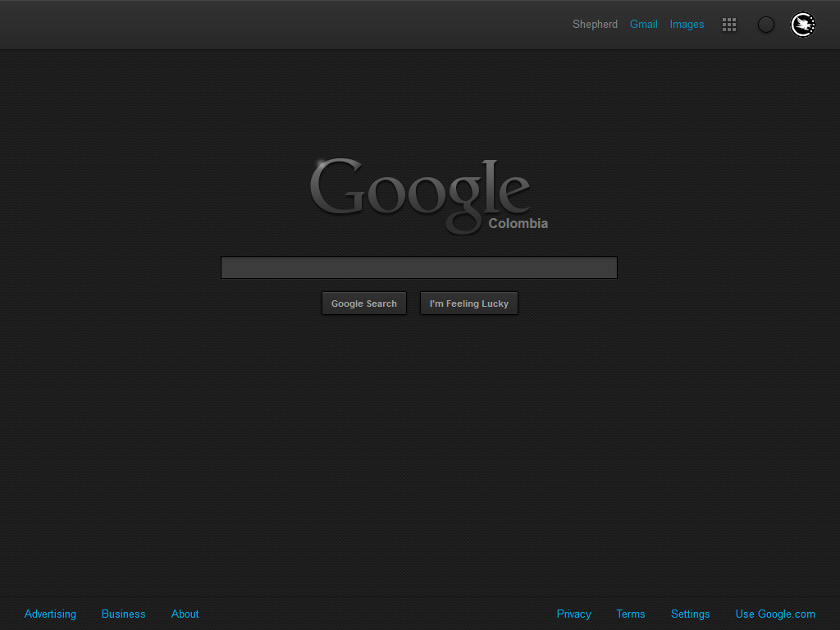The width and height of the screenshot is (840, 630).
Task: Open Google account options from avatar menu
Action: pyautogui.click(x=803, y=24)
